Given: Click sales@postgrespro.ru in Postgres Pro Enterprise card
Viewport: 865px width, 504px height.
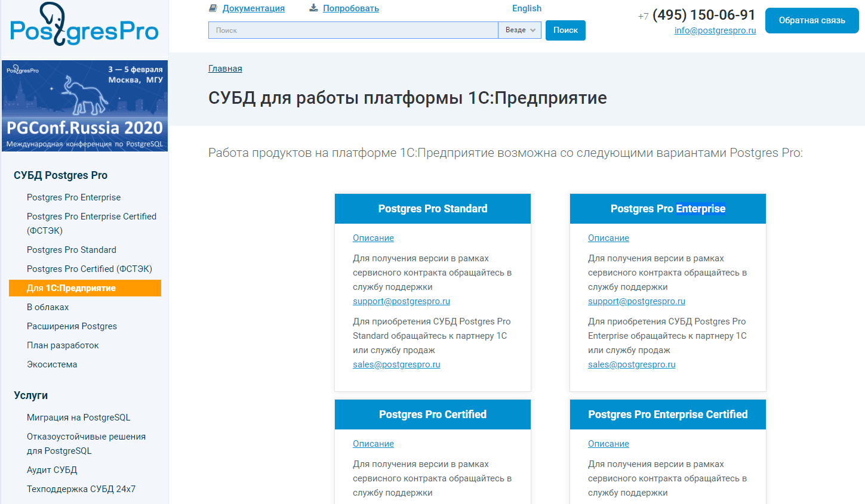Looking at the screenshot, I should click(x=632, y=364).
